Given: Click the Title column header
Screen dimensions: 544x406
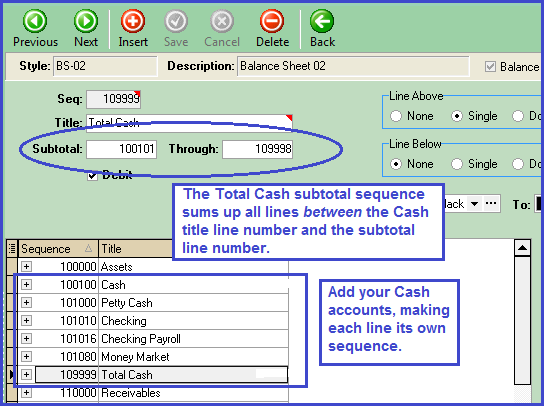Looking at the screenshot, I should pos(136,248).
